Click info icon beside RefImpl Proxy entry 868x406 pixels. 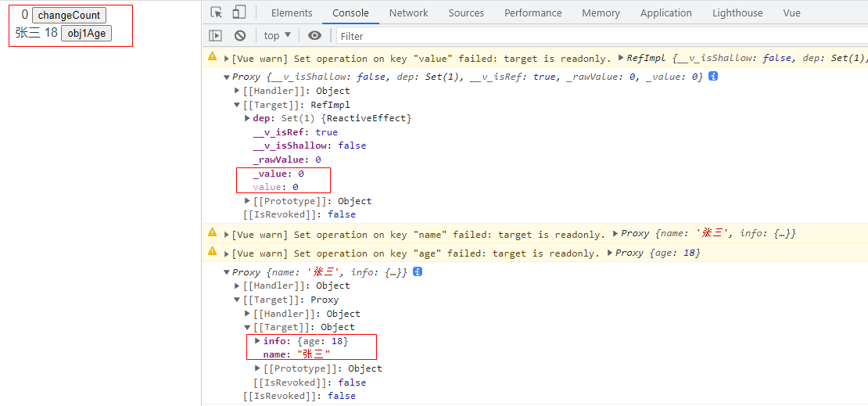[713, 77]
